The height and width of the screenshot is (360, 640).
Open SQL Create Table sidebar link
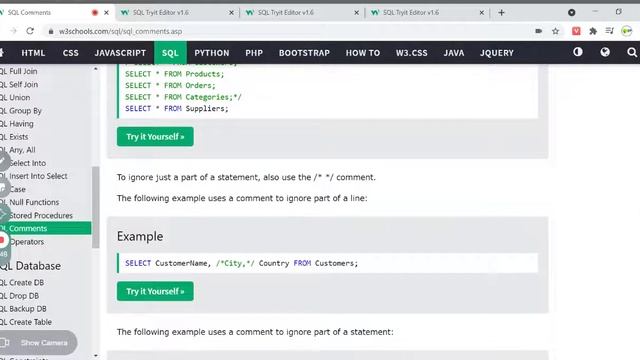(26, 322)
